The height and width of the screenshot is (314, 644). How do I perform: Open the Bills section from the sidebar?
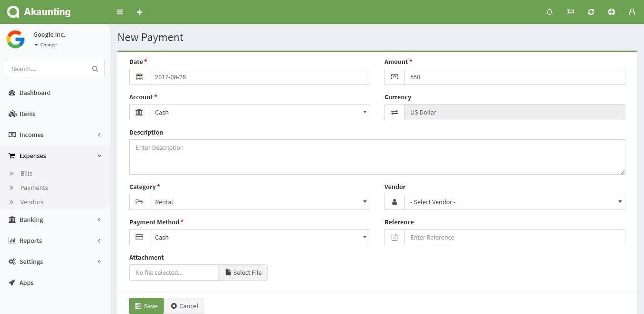[x=26, y=173]
